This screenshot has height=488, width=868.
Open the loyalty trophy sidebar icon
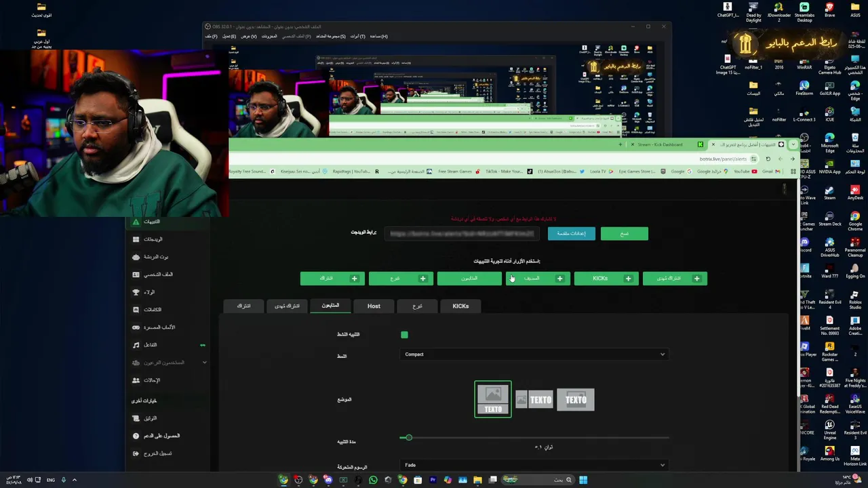[136, 292]
